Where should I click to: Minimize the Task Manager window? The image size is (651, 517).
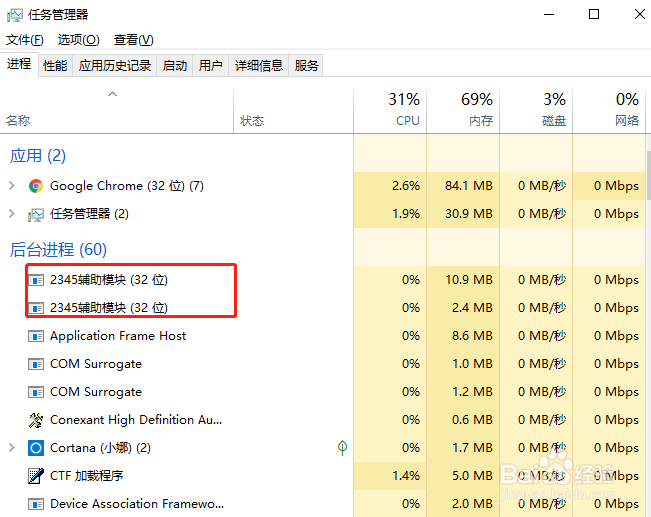point(549,15)
